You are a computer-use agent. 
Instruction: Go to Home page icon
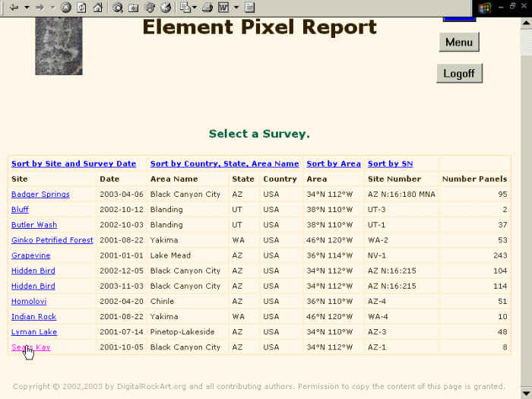(97, 8)
